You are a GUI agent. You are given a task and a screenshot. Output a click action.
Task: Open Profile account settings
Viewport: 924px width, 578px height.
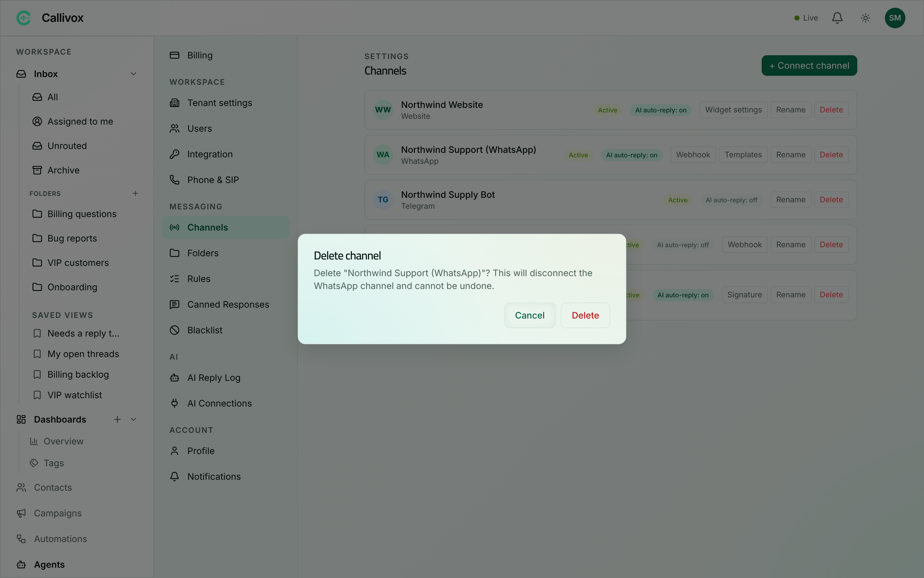click(x=225, y=451)
